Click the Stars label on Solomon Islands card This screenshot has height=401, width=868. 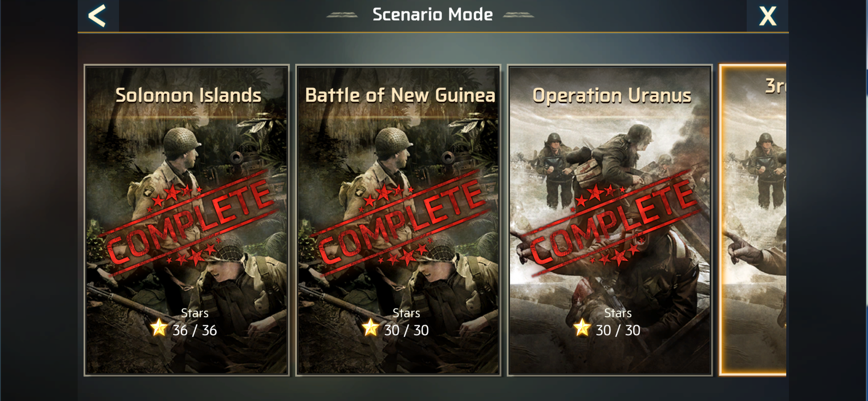point(195,313)
